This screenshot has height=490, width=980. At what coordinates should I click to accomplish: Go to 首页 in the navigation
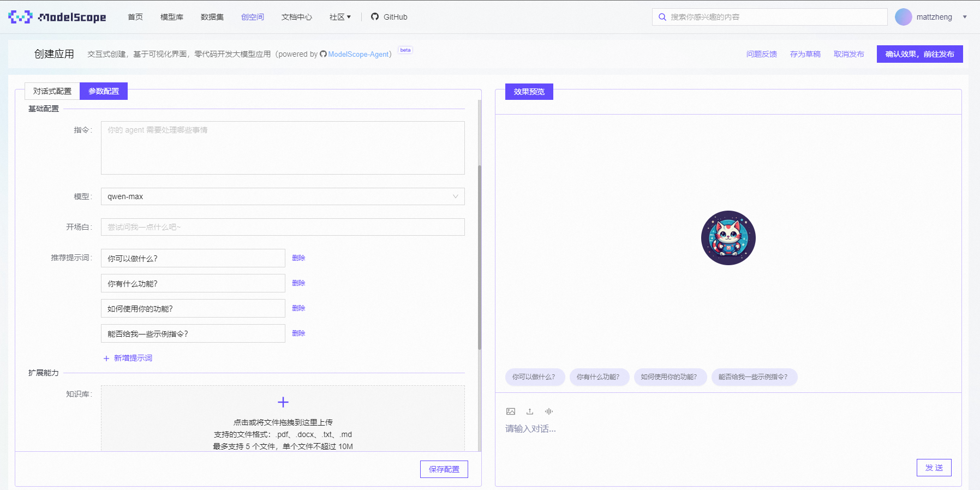(135, 17)
